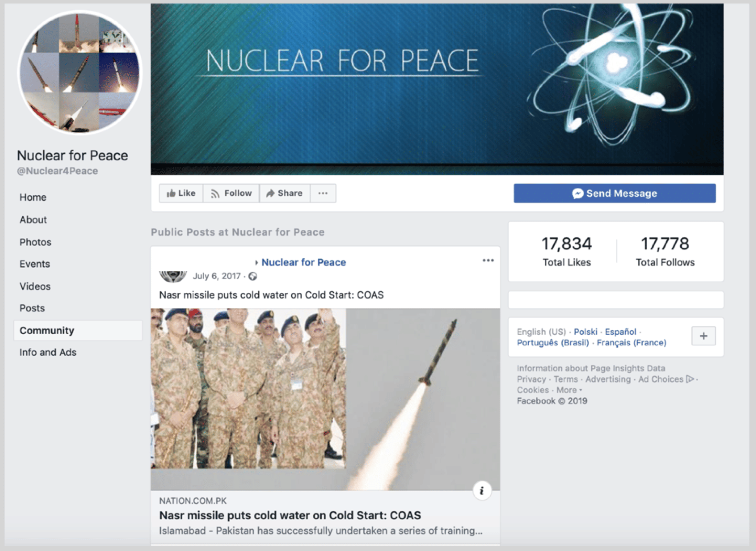Click the Nuclear for Peace post author link
The image size is (756, 551).
(303, 262)
